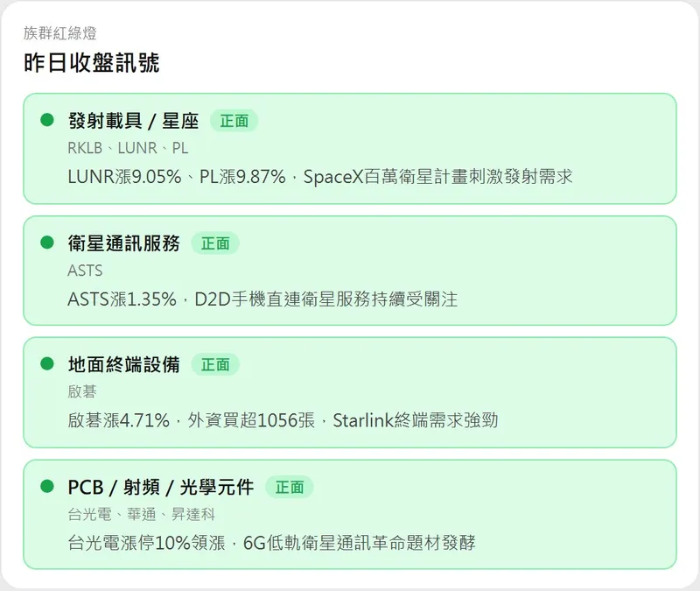Click the ASTS漲1.35% summary line
The height and width of the screenshot is (591, 700).
[x=262, y=299]
